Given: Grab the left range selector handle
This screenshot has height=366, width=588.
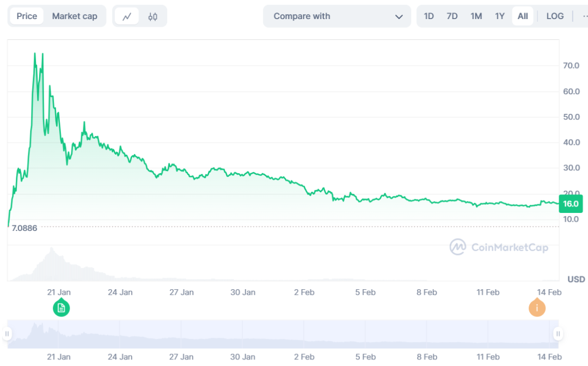Looking at the screenshot, I should [7, 333].
